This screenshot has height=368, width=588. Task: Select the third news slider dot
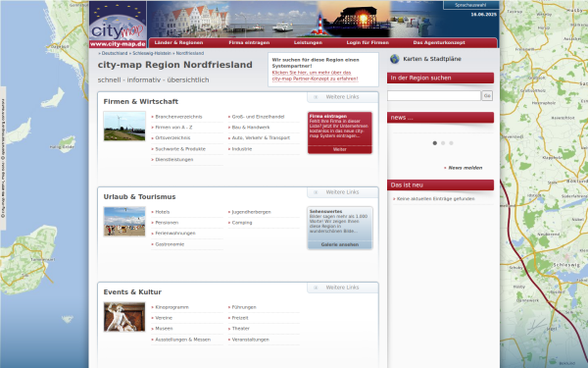(x=451, y=143)
